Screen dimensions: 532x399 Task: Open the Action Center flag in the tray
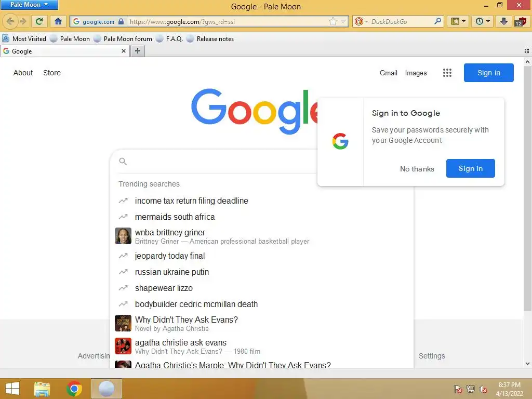(458, 389)
